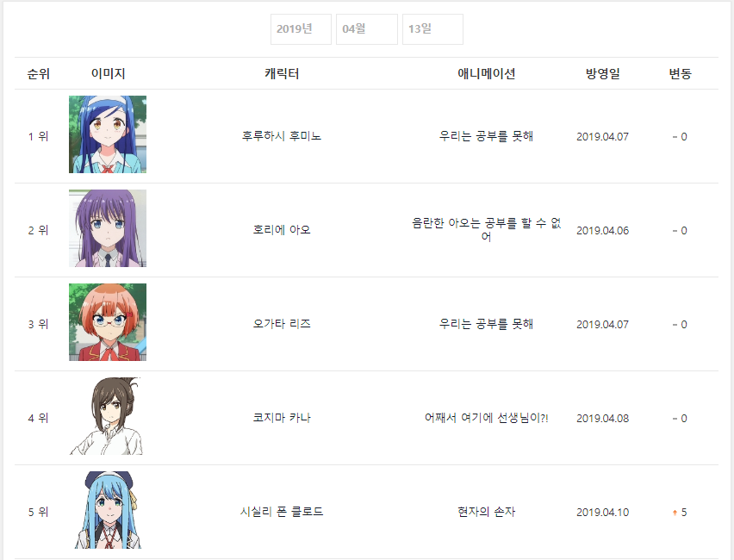
Task: Click the 호리에 아오 character thumbnail
Action: (x=108, y=228)
